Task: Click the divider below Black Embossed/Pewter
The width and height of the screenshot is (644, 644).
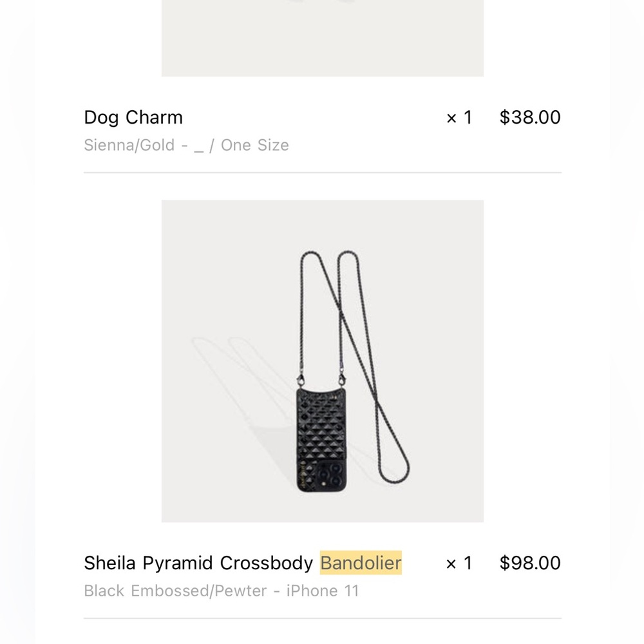Action: (322, 618)
